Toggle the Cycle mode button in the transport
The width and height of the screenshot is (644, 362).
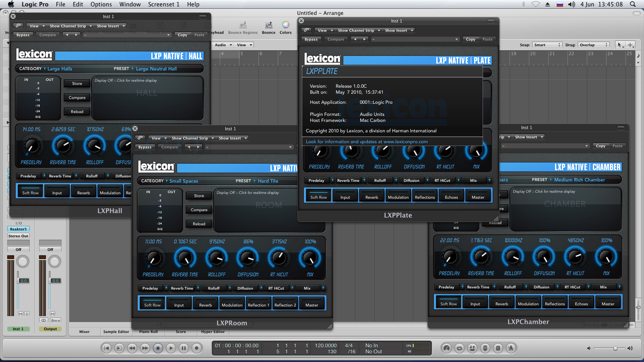coord(459,348)
